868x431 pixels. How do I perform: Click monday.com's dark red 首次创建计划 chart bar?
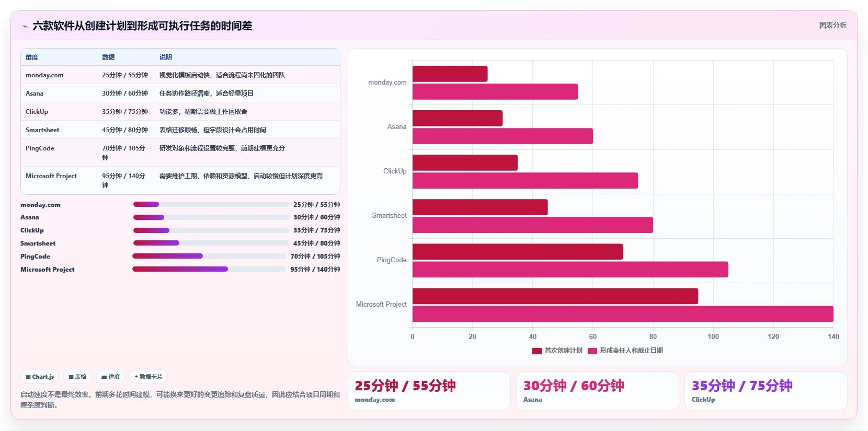[450, 74]
